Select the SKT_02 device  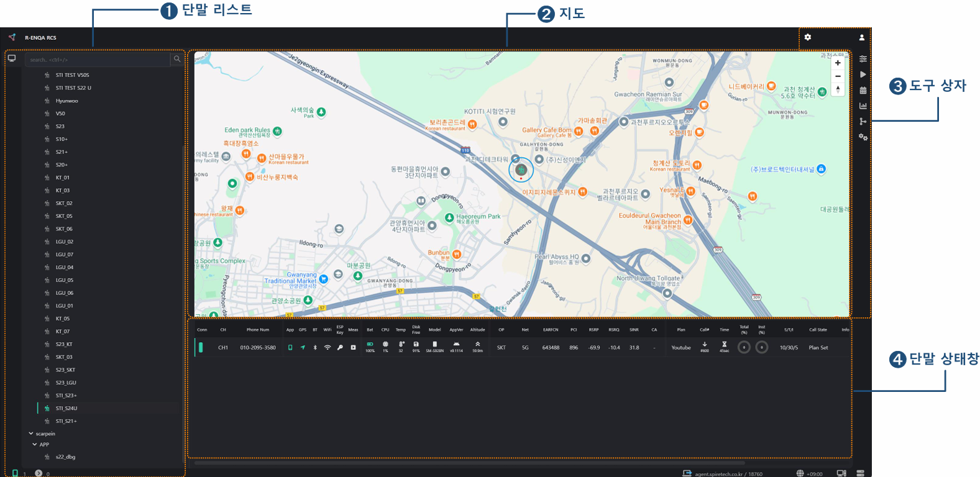tap(64, 203)
